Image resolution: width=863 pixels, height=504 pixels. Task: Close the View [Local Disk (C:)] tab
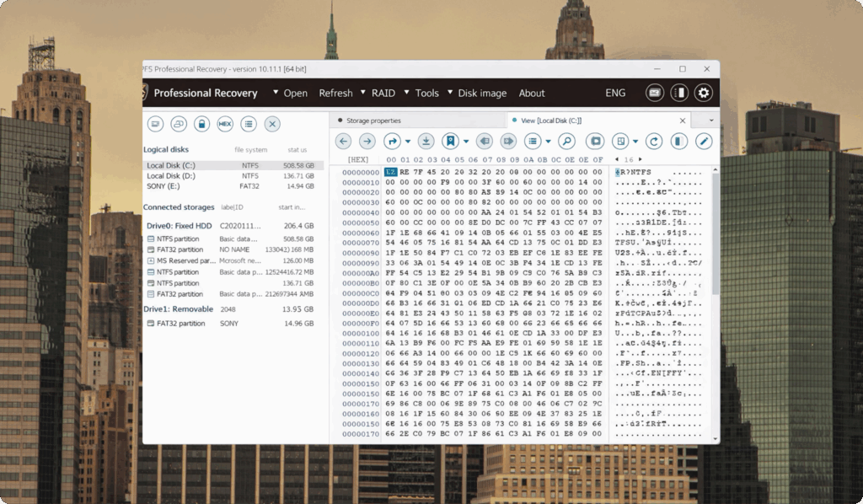point(683,121)
